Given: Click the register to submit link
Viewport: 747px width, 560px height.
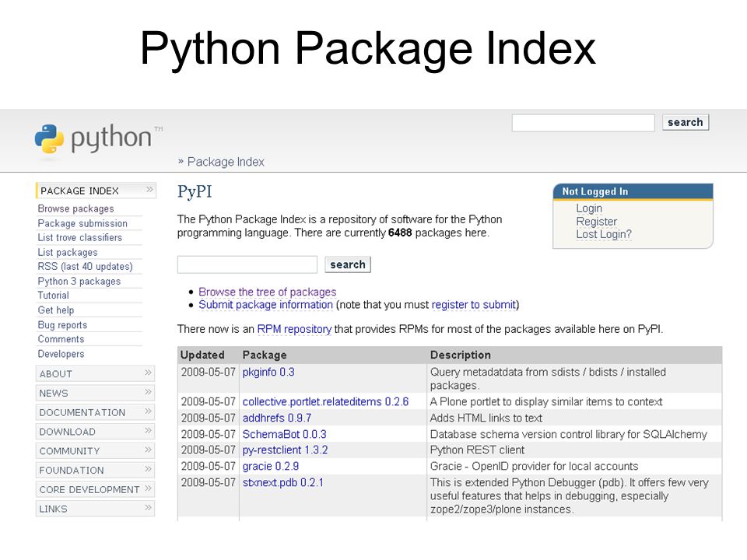Looking at the screenshot, I should (x=474, y=305).
